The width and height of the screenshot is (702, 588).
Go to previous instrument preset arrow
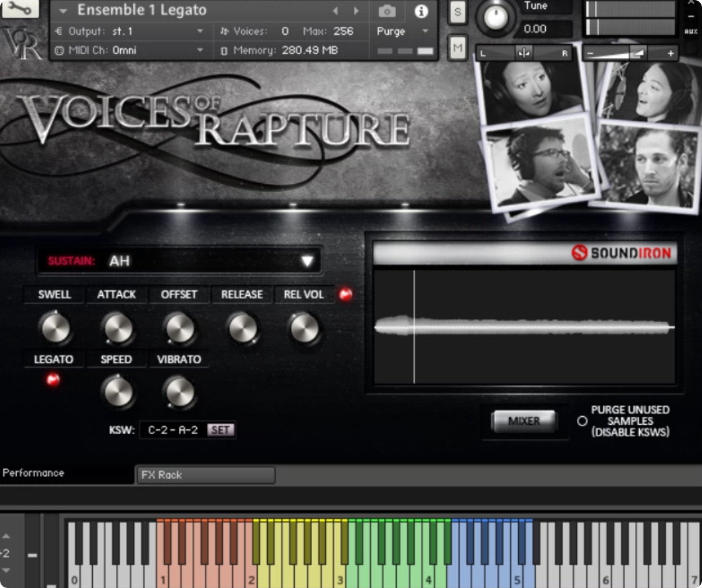pyautogui.click(x=335, y=11)
